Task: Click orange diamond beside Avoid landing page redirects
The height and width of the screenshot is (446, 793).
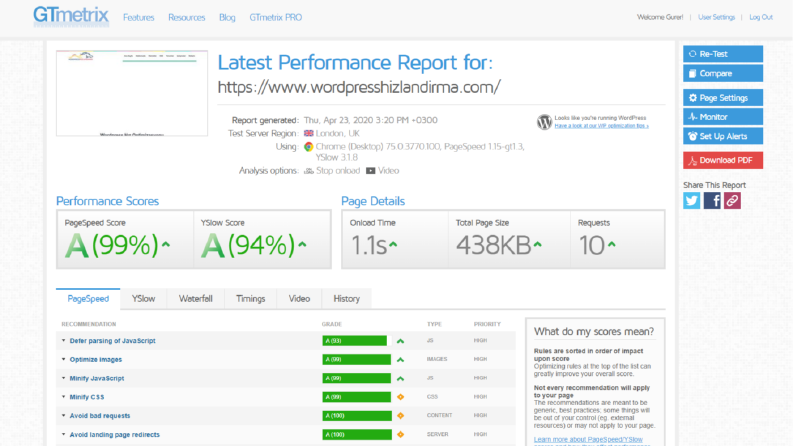Action: pos(401,434)
